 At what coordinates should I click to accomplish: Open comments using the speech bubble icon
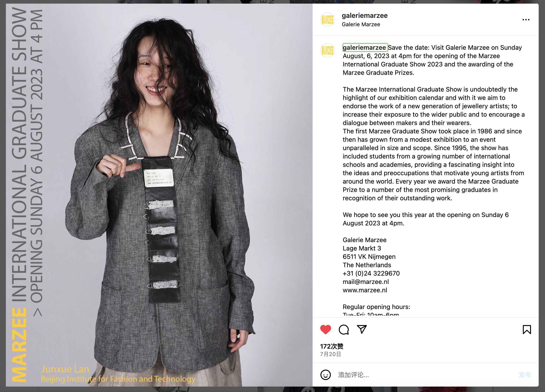344,329
